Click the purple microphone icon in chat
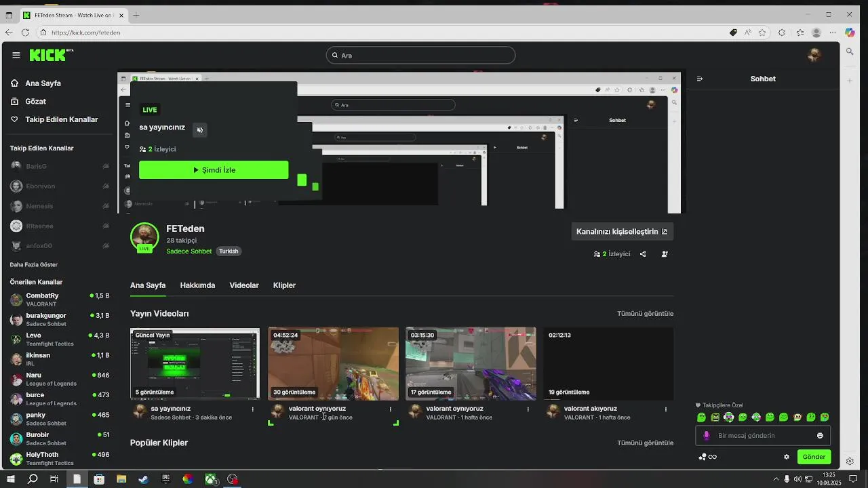Image resolution: width=868 pixels, height=488 pixels. [707, 436]
